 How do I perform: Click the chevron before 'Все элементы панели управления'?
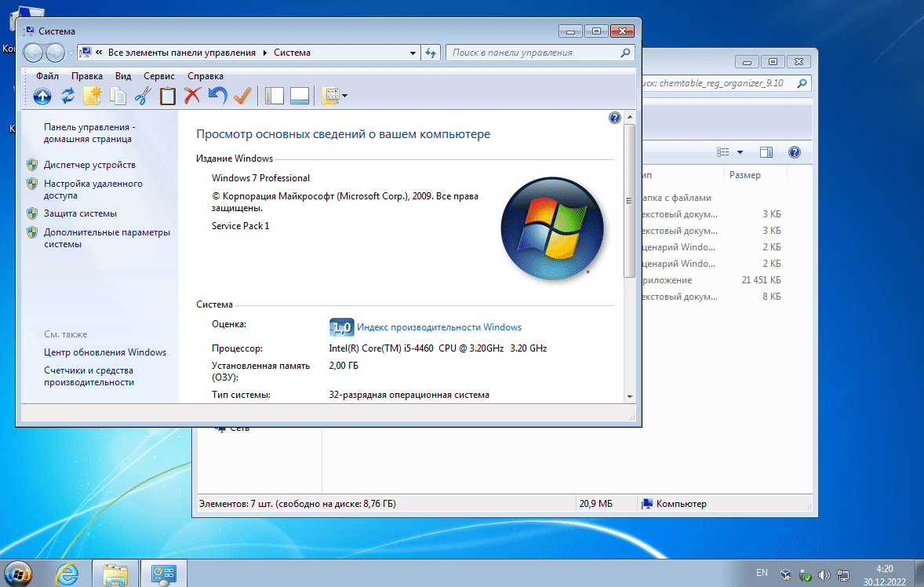pyautogui.click(x=99, y=53)
